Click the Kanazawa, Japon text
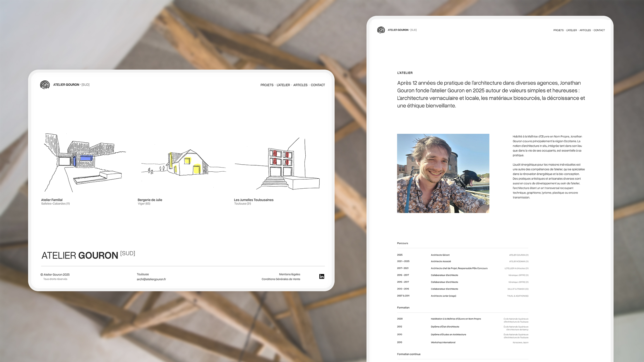 click(520, 342)
